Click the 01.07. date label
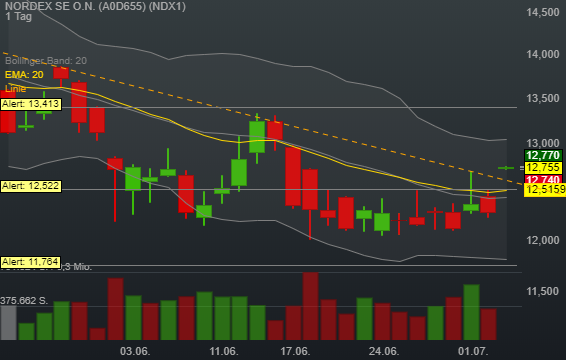 click(473, 351)
